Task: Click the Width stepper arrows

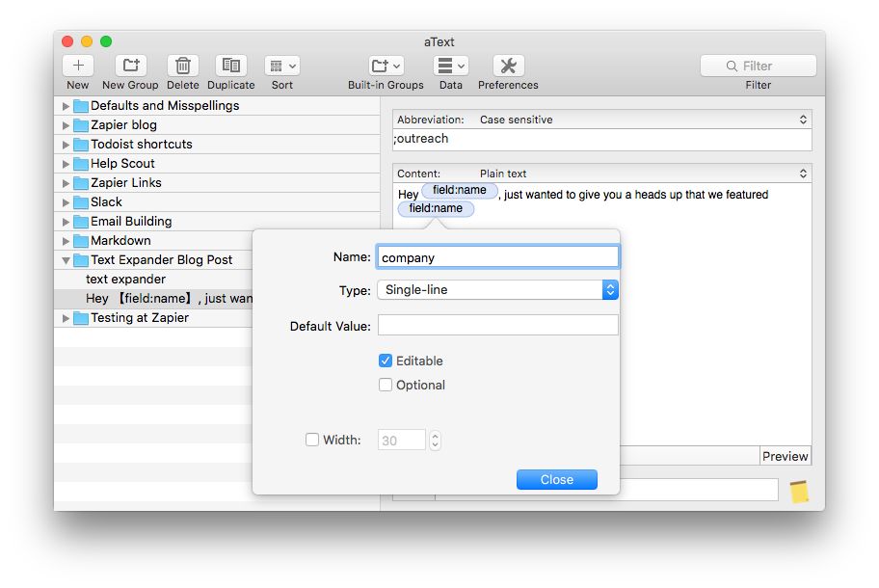Action: (435, 440)
